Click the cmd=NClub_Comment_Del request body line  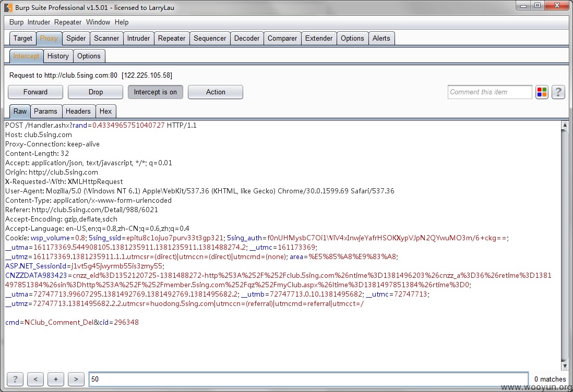(72, 322)
